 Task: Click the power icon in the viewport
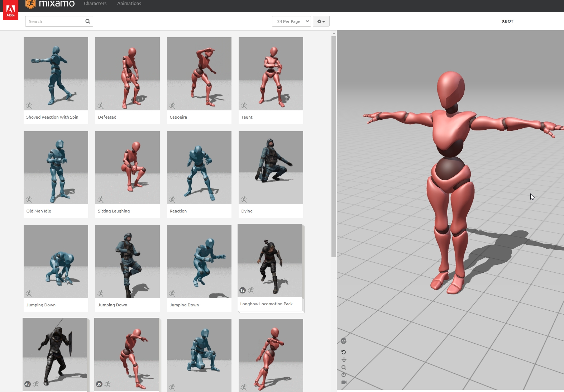tap(344, 374)
